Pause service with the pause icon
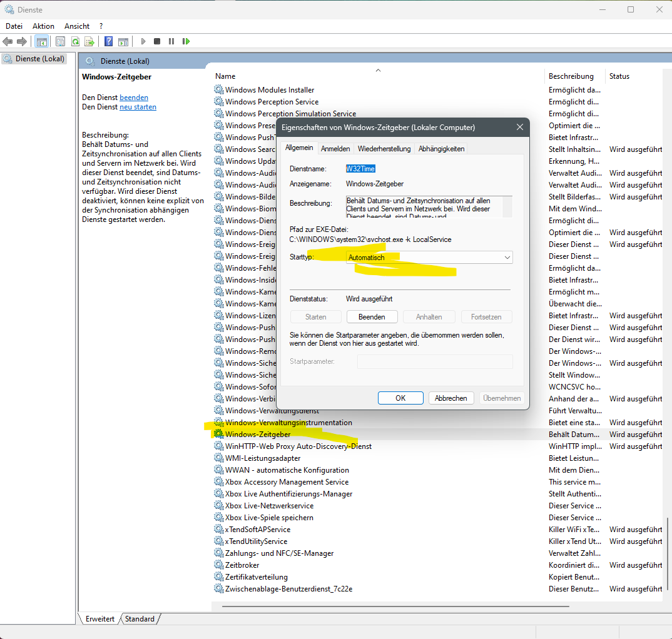The width and height of the screenshot is (672, 639). (171, 41)
